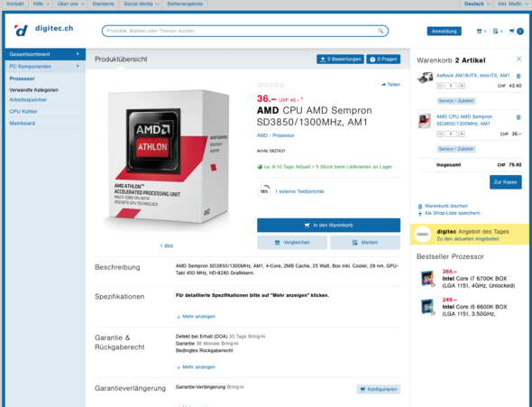Open the watch list icon in header
The image size is (532, 407).
tap(498, 32)
